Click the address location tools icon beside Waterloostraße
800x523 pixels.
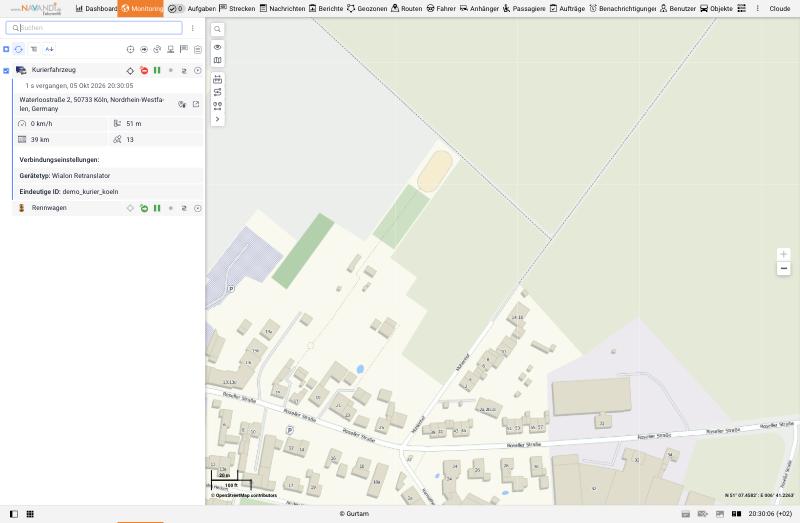[182, 104]
